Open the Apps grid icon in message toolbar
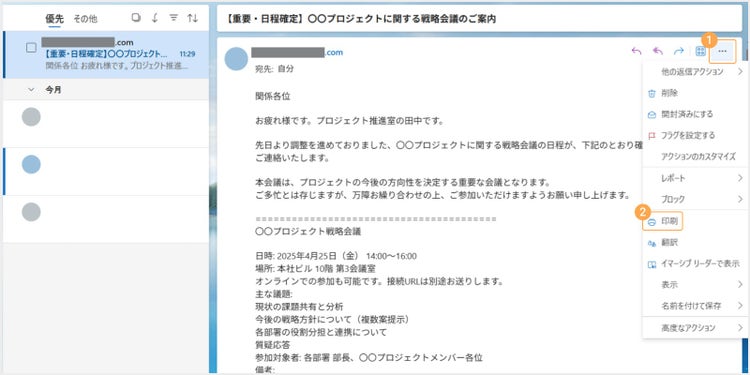The image size is (750, 375). pyautogui.click(x=700, y=52)
